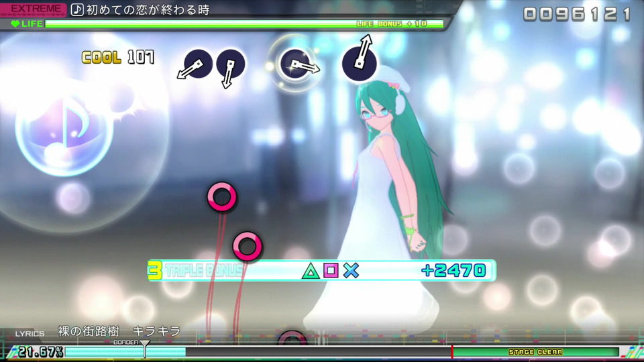
Task: Click the pink square bonus symbol
Action: pyautogui.click(x=331, y=270)
